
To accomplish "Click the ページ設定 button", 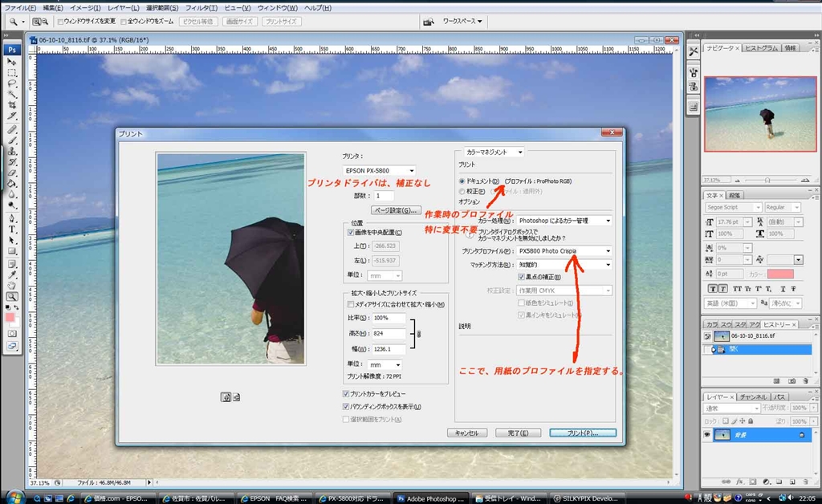I will pos(396,210).
